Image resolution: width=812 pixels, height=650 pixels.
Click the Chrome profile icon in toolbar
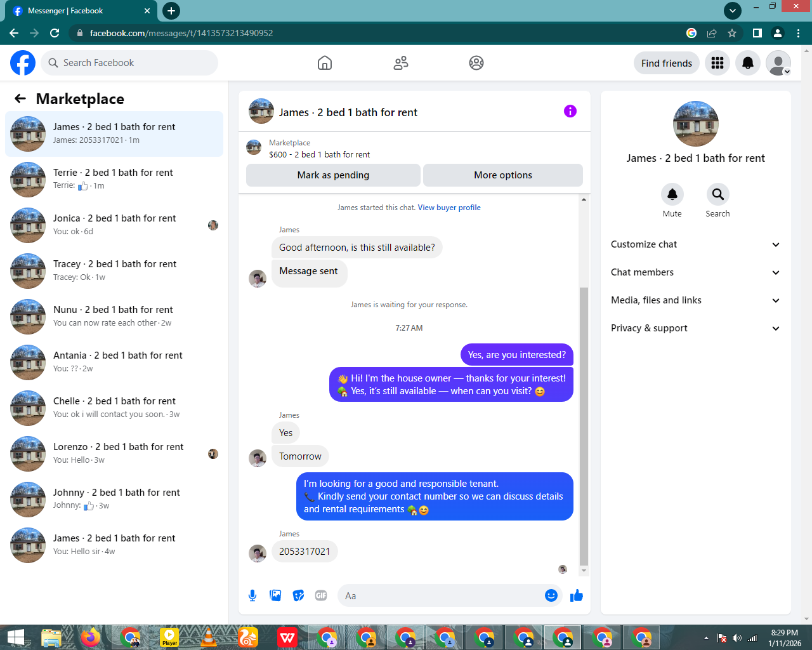(x=778, y=33)
